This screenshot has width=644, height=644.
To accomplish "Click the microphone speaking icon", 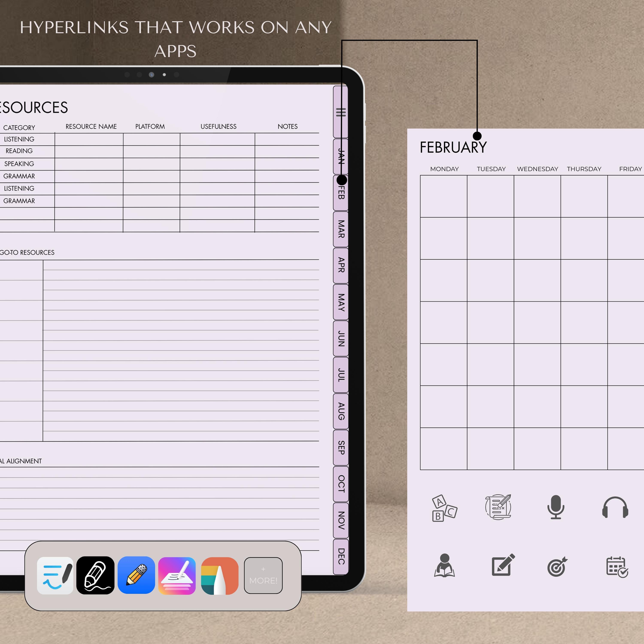I will pyautogui.click(x=556, y=507).
